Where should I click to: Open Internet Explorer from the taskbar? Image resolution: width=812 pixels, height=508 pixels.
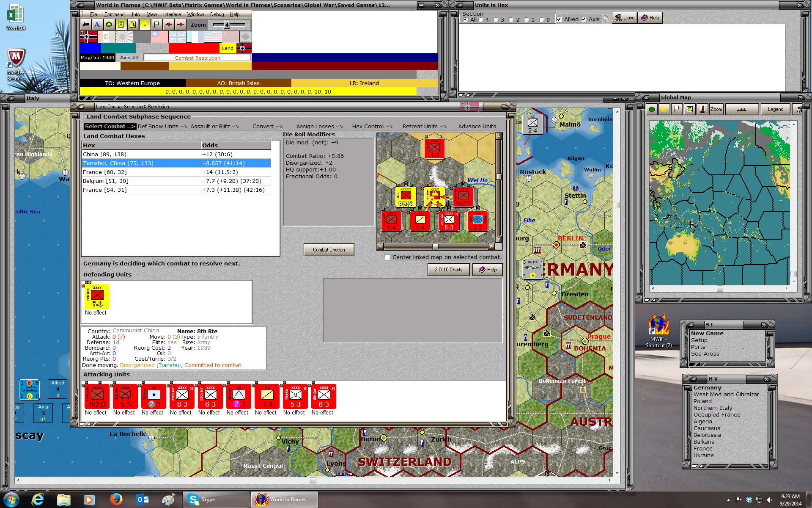(38, 500)
